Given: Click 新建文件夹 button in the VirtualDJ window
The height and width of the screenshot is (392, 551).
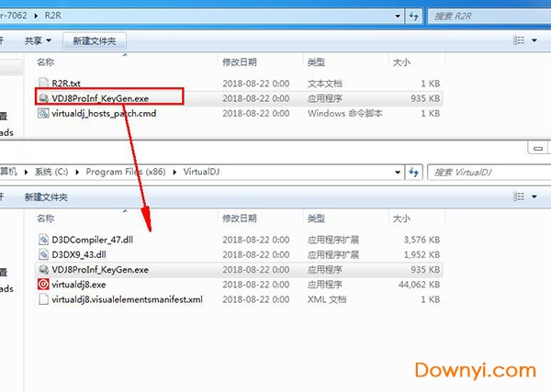Looking at the screenshot, I should 46,197.
